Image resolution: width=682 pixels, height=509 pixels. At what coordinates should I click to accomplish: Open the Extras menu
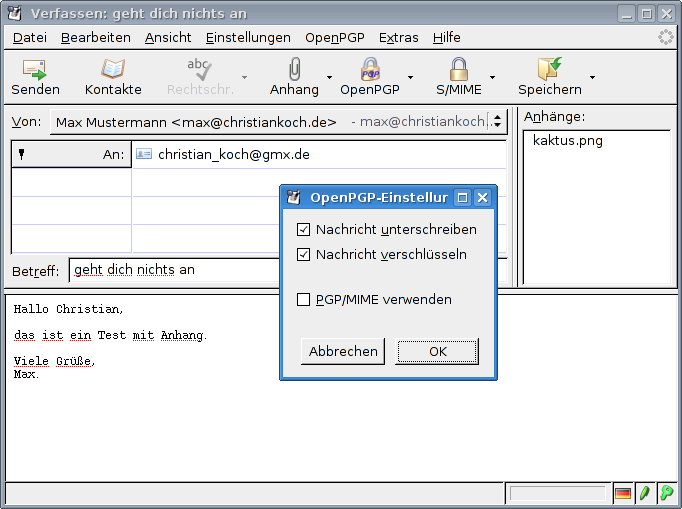(x=398, y=37)
